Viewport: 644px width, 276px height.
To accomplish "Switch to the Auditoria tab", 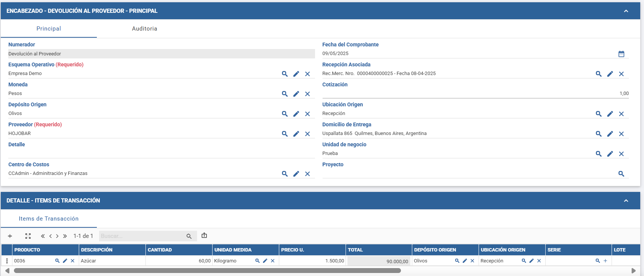I will (x=145, y=29).
